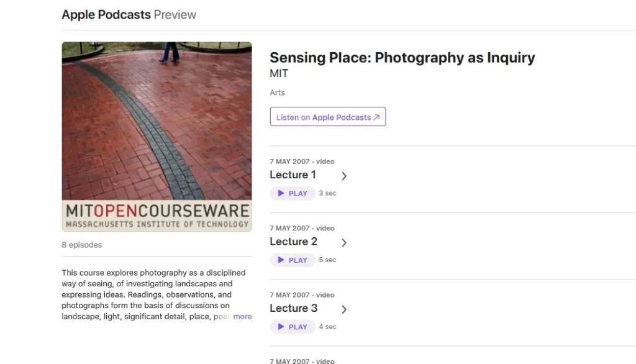Play the Lecture 3 episode
Screen dimensions: 636x364
pyautogui.click(x=293, y=327)
